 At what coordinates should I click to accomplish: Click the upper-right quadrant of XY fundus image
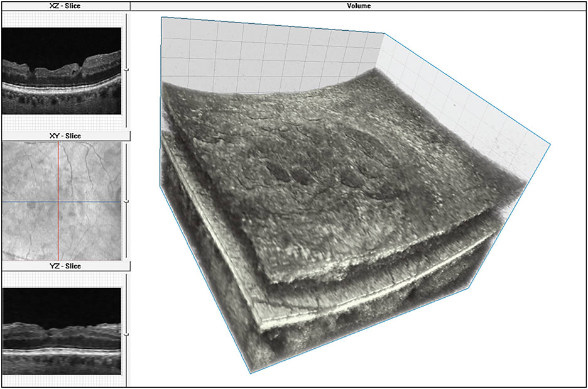(x=91, y=170)
